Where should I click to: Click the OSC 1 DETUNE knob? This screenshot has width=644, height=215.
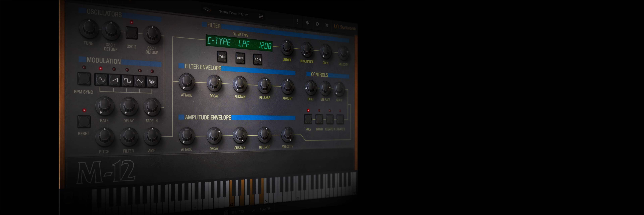[x=111, y=31]
